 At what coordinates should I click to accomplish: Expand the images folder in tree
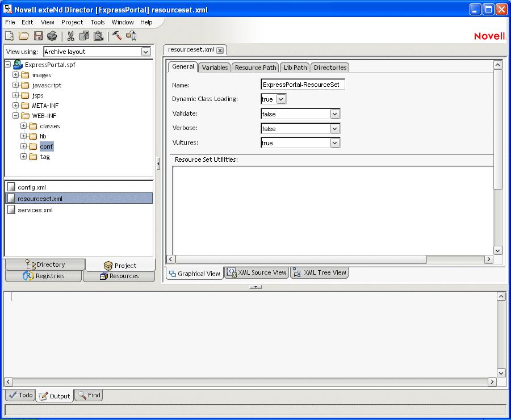pos(16,75)
